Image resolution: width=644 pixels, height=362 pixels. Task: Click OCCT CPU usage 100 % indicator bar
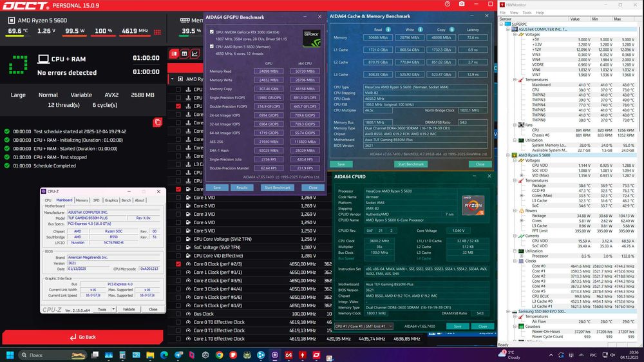[103, 35]
